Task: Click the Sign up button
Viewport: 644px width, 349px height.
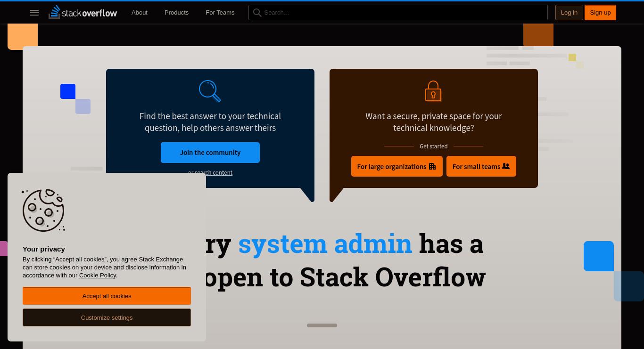Action: (600, 13)
